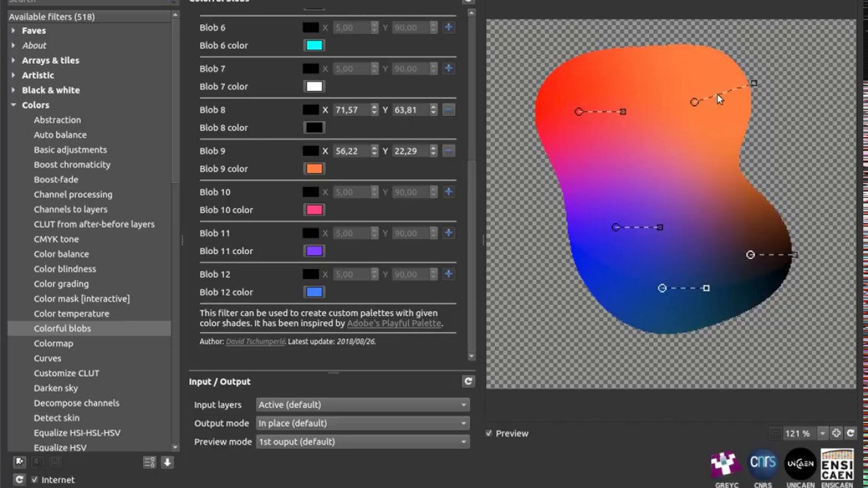Image resolution: width=868 pixels, height=488 pixels.
Task: Click the list selection-mode icon below filters
Action: pyautogui.click(x=149, y=462)
